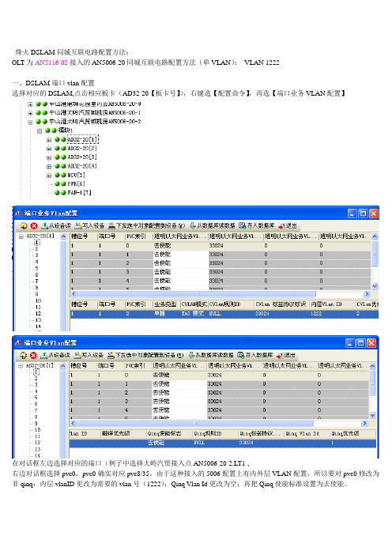Select 模块1 in the device tree
Screen dimensions: 392x555
click(66, 130)
